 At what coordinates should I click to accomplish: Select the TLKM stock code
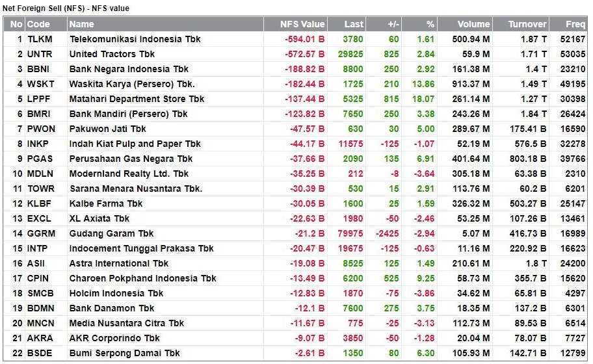[x=40, y=39]
